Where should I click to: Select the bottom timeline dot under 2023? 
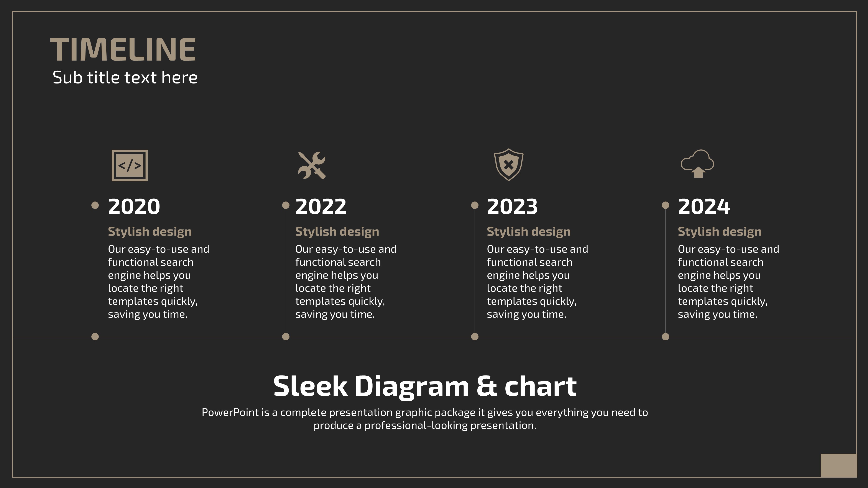475,336
